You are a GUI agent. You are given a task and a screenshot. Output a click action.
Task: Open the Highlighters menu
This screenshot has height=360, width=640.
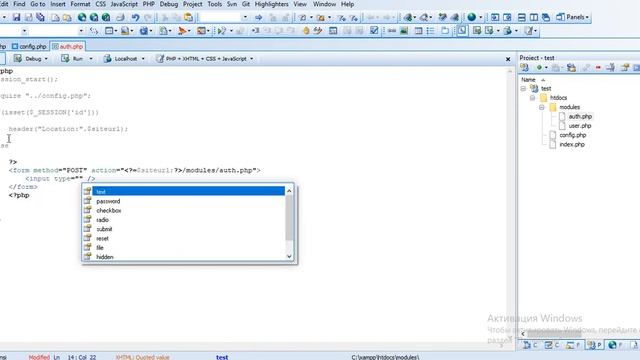click(x=271, y=4)
